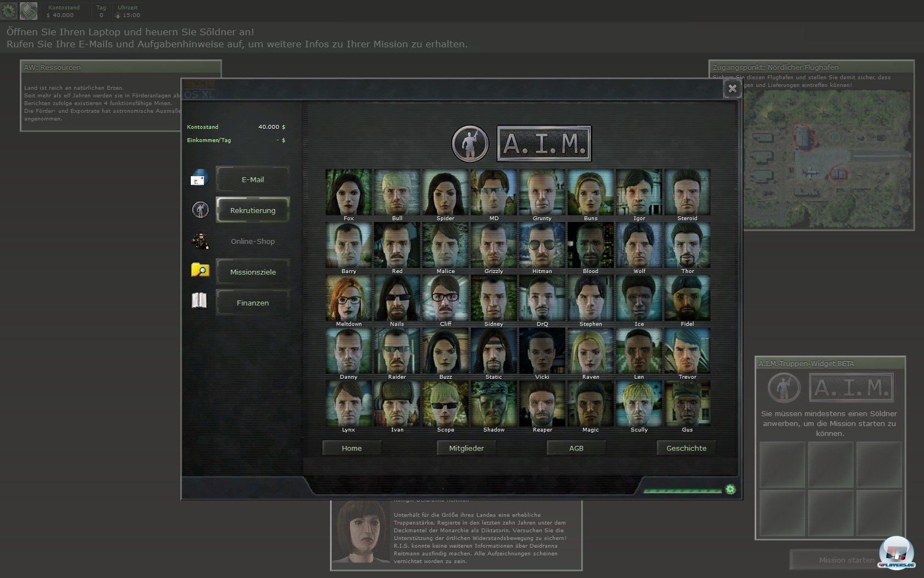Click the Finanzen open book icon

pyautogui.click(x=199, y=301)
